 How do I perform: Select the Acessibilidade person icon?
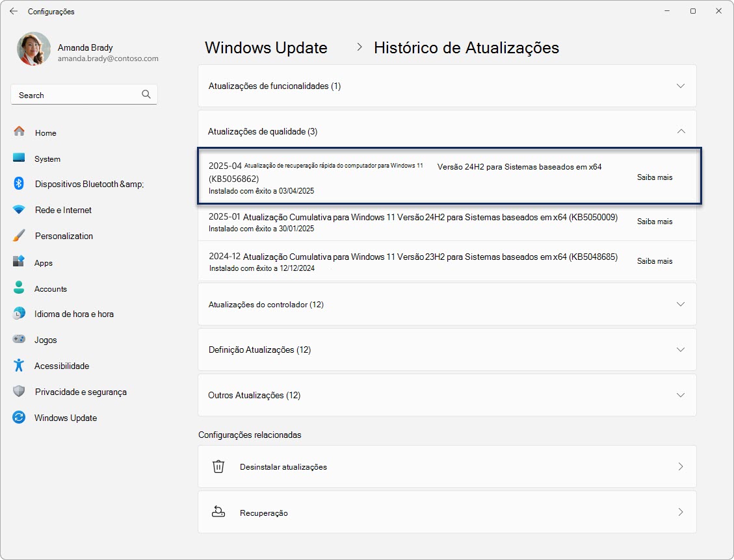click(x=19, y=365)
